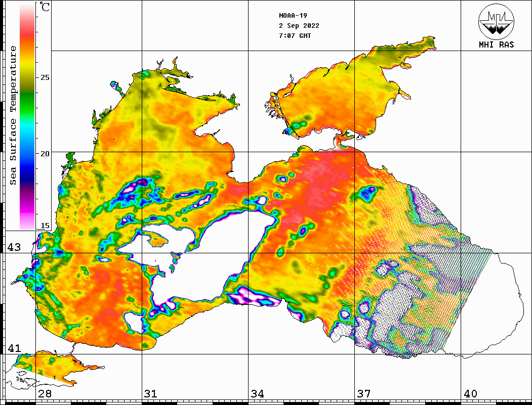Click 'Sea Surface Temperature' vertical label

click(13, 115)
